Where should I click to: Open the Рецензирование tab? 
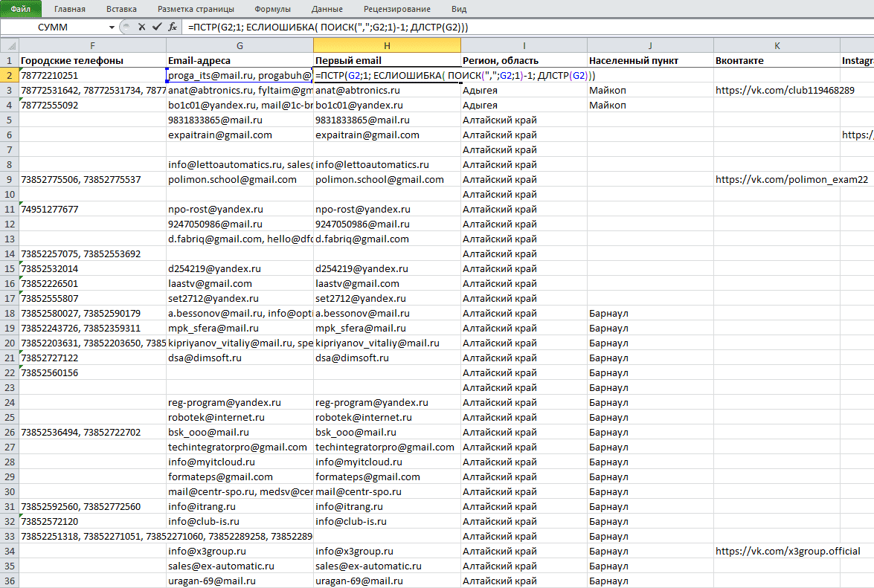397,9
